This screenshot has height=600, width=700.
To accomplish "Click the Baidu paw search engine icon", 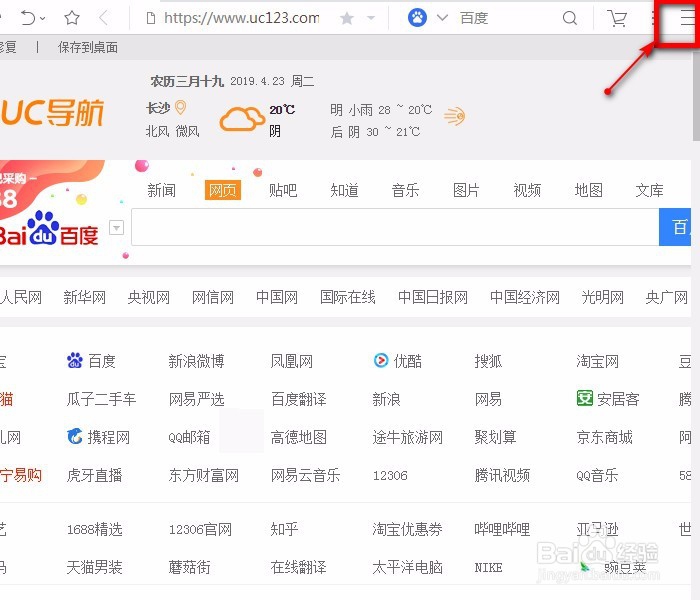I will pyautogui.click(x=417, y=18).
